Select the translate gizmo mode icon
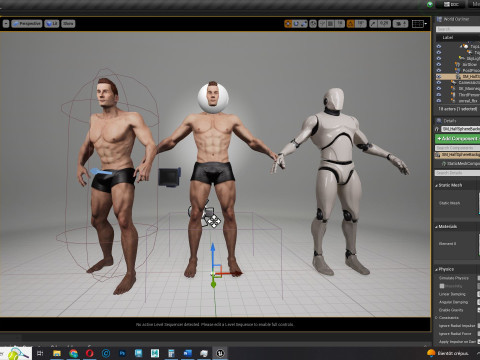 point(288,24)
